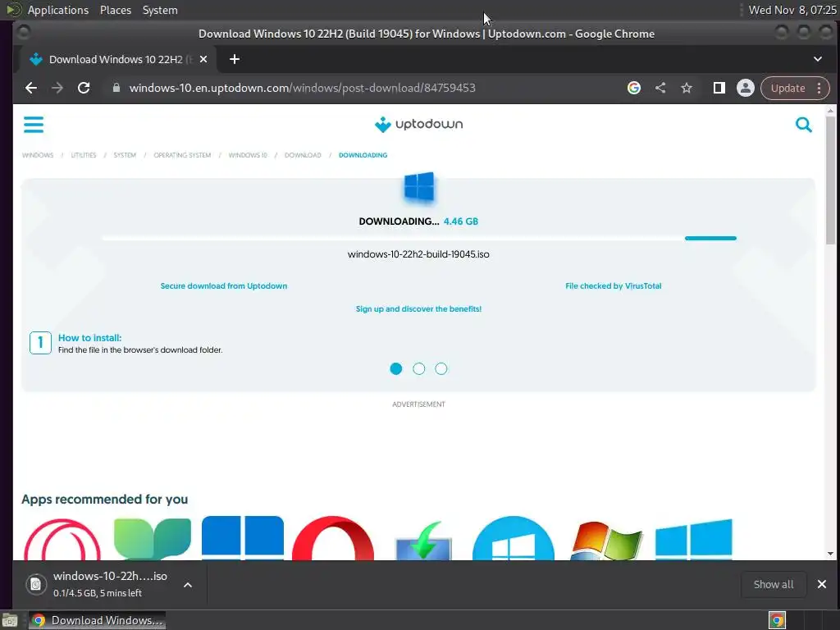
Task: Click the address bar URL
Action: click(x=302, y=88)
